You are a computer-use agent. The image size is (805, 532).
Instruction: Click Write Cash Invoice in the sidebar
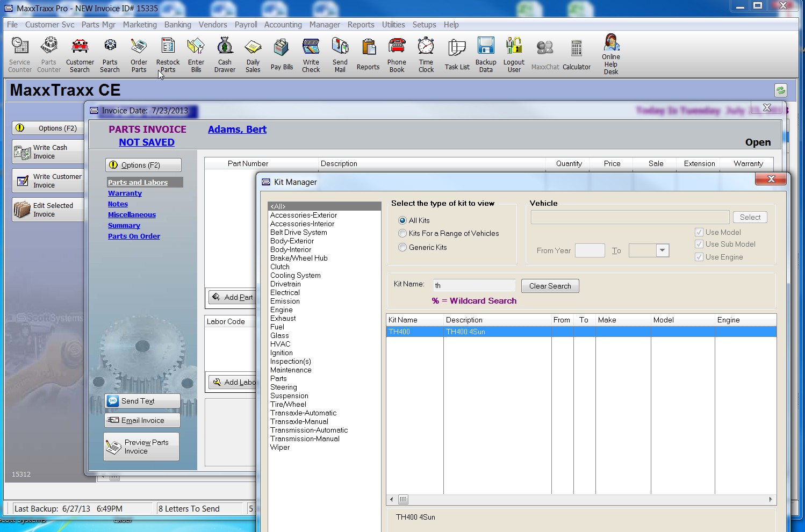coord(48,152)
